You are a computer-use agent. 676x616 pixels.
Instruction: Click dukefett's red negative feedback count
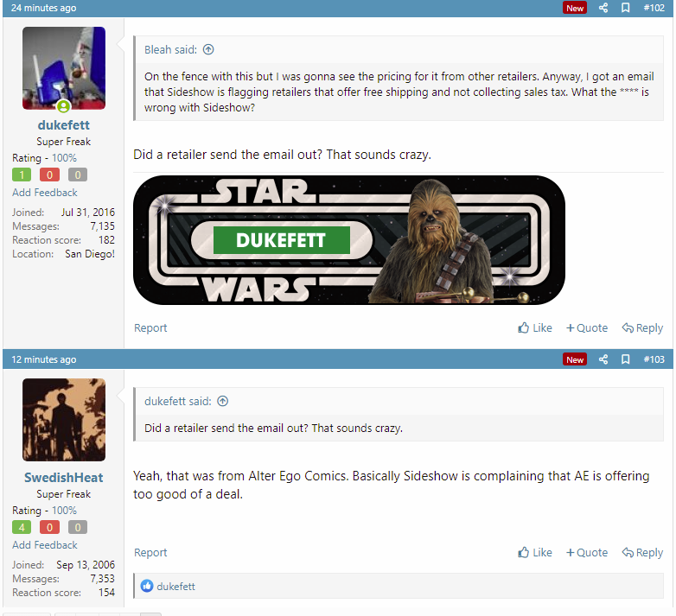pyautogui.click(x=49, y=175)
